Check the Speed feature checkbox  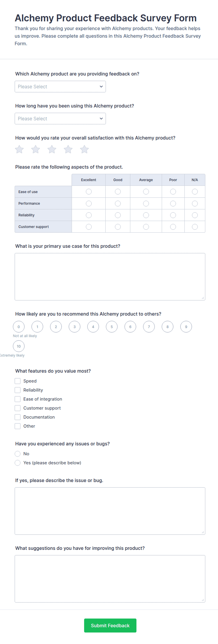point(18,381)
